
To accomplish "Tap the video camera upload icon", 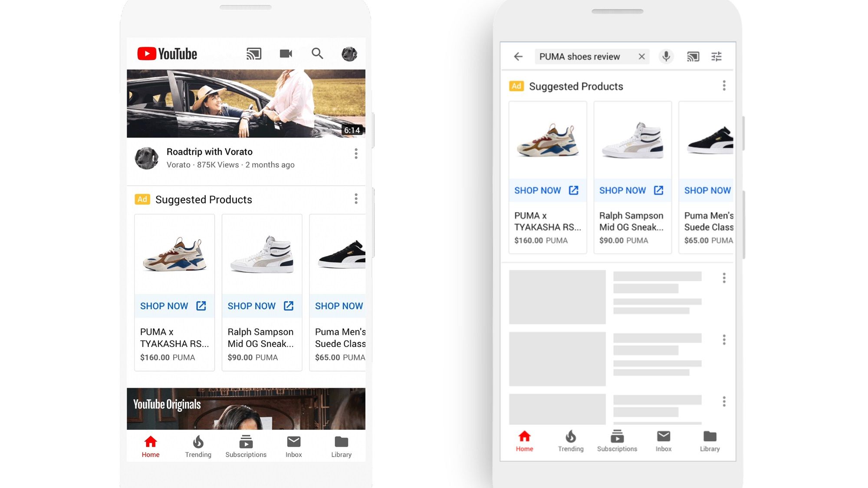I will coord(286,54).
